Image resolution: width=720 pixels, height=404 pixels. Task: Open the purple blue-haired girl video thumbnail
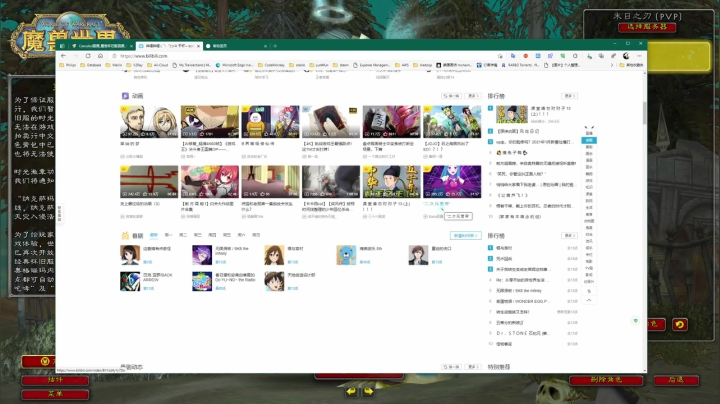(452, 182)
